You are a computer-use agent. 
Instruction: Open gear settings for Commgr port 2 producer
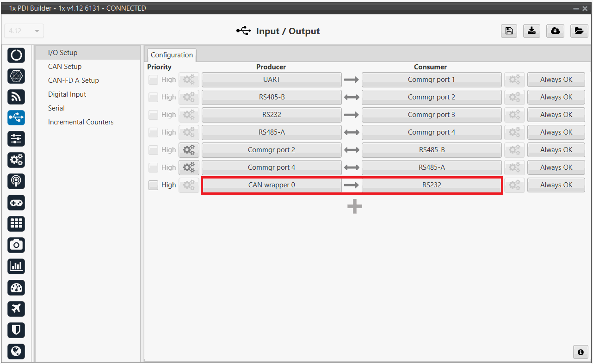189,150
